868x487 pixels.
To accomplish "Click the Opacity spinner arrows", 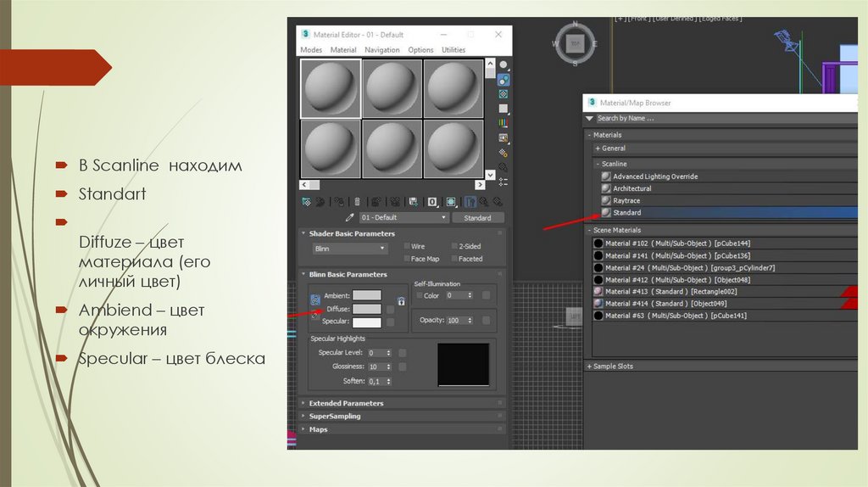I will coord(470,320).
